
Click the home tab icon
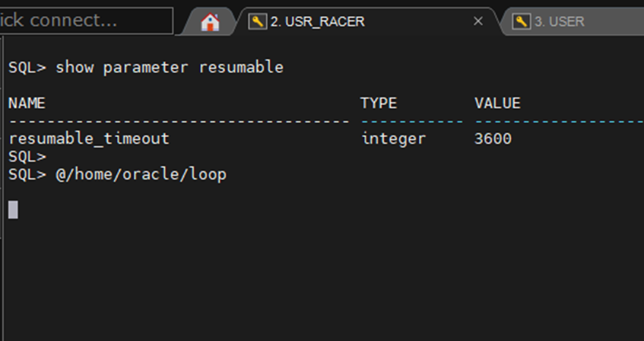tap(210, 22)
